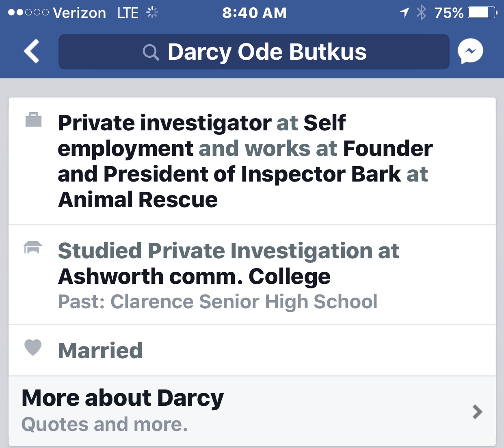The width and height of the screenshot is (504, 448).
Task: Tap the 8:40 AM status bar clock
Action: [x=254, y=13]
